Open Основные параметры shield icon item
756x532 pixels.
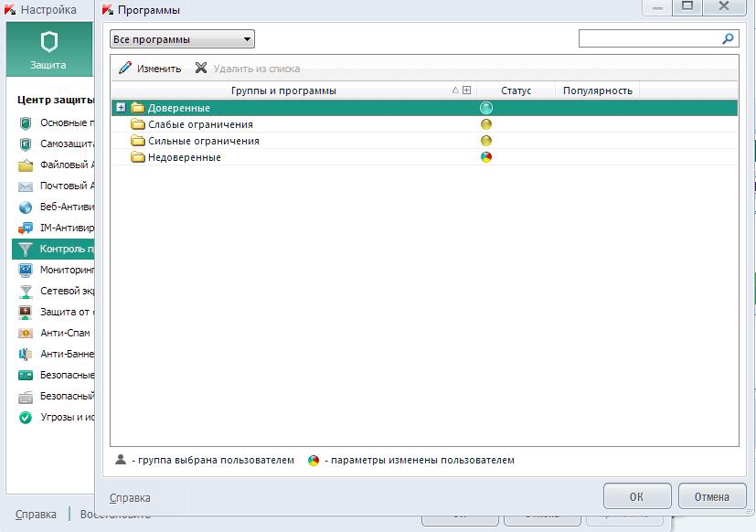point(26,123)
